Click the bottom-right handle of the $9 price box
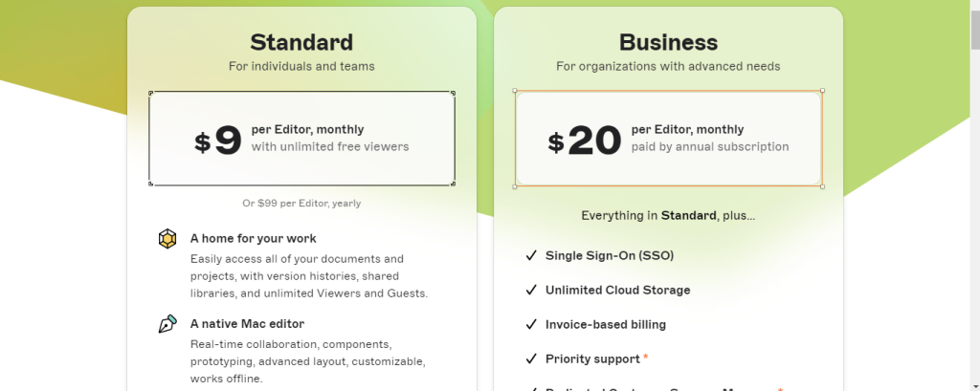980x391 pixels. click(453, 185)
